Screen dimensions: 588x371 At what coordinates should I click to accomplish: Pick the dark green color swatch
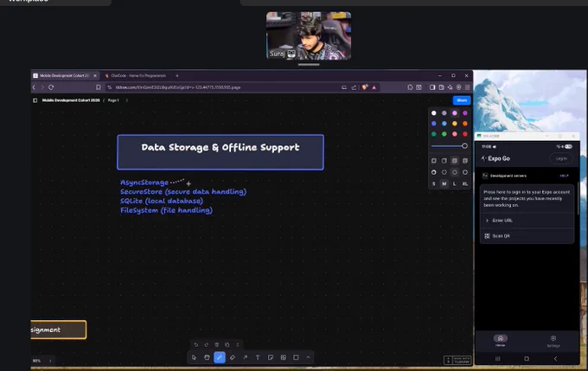(x=434, y=134)
